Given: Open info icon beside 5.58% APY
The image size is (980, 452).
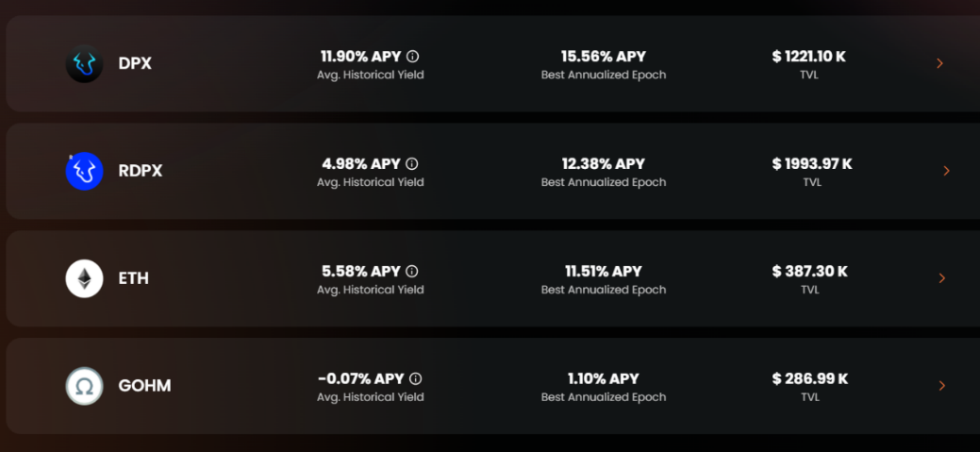Looking at the screenshot, I should [412, 272].
